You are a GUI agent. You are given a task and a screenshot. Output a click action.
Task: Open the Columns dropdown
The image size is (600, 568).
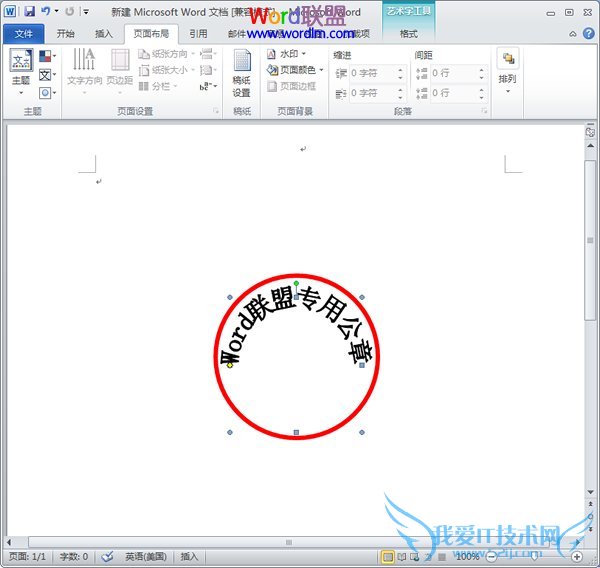[x=158, y=86]
